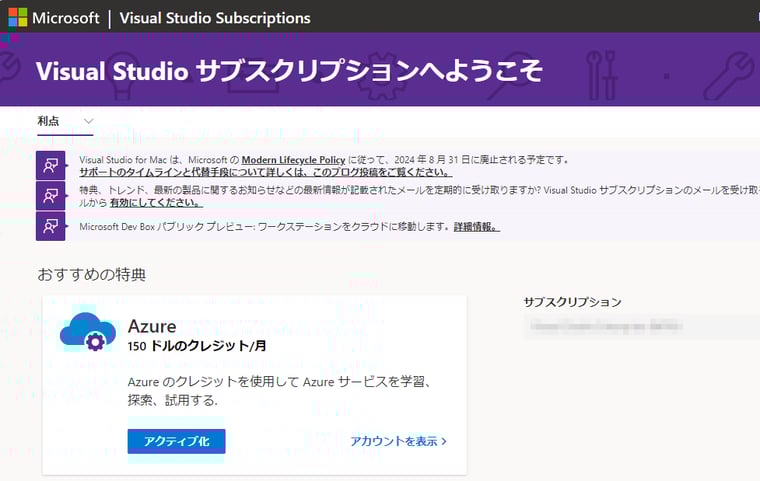Click the Microsoft logo in the header
Viewport: 760px width, 481px height.
(18, 17)
